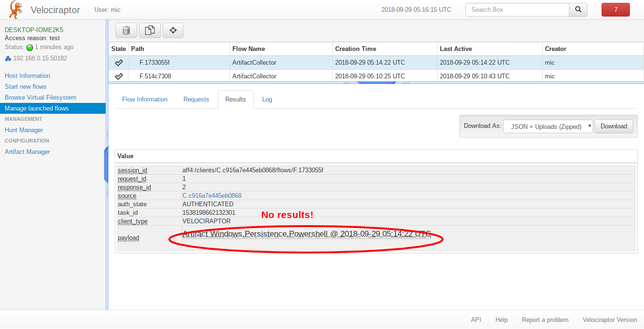Click the checkmark state icon for F.1733055f
Viewport: 644px width, 329px height.
coord(119,62)
